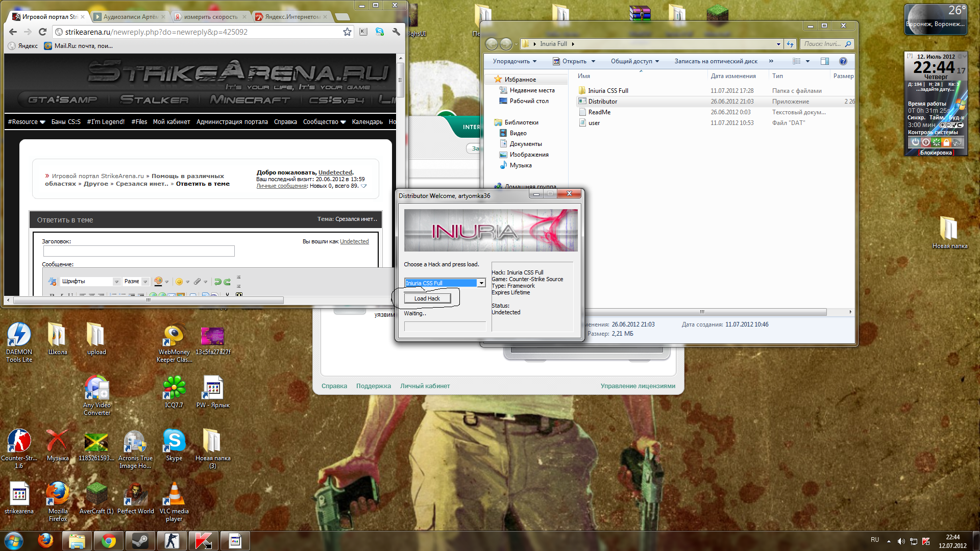Open Chrome's wrench settings menu
The image size is (980, 551).
click(x=396, y=32)
